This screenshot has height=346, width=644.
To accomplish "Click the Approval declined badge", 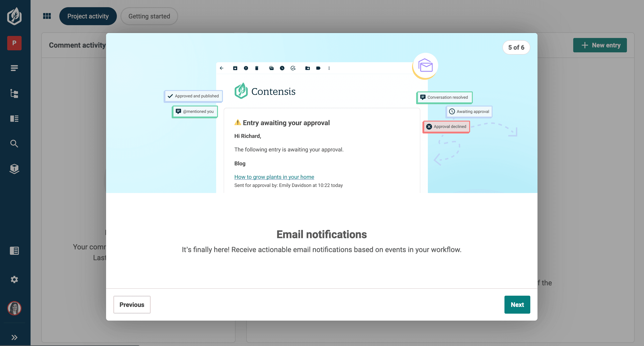I will click(x=446, y=127).
